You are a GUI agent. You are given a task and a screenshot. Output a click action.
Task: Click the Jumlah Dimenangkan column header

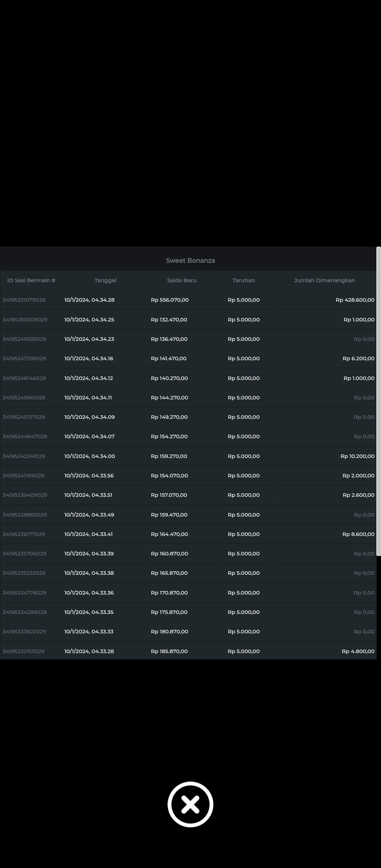tap(324, 281)
